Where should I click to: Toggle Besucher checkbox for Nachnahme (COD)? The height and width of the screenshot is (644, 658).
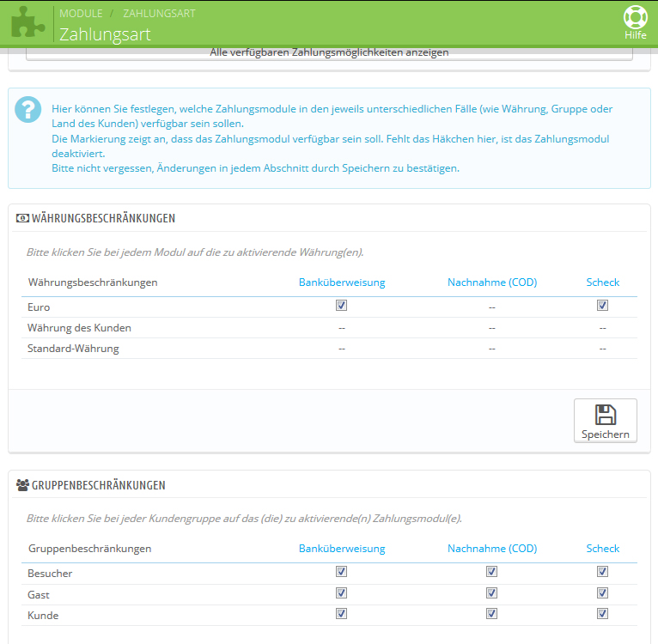pos(492,571)
